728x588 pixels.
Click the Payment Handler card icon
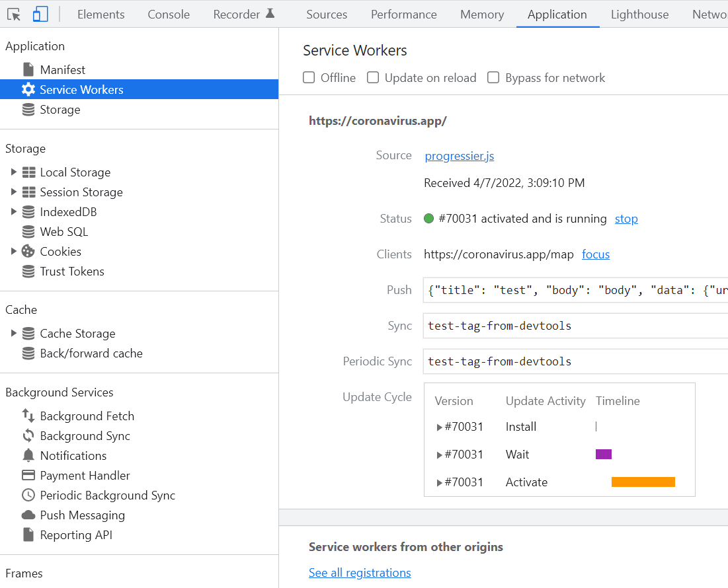(28, 475)
